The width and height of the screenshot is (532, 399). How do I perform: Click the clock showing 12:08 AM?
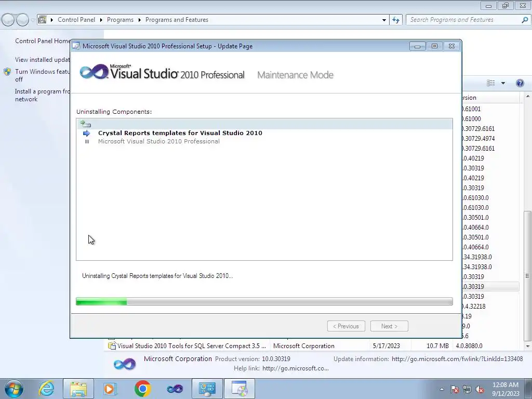[x=505, y=385]
